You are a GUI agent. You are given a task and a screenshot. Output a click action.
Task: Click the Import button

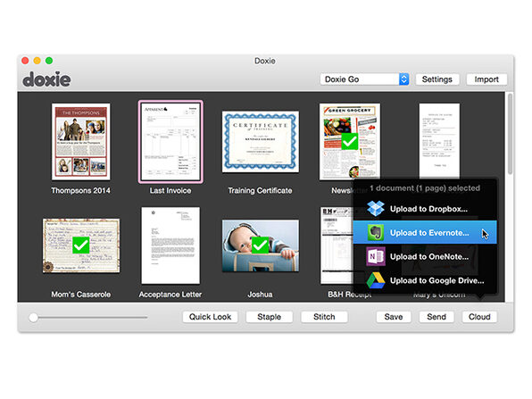point(486,79)
